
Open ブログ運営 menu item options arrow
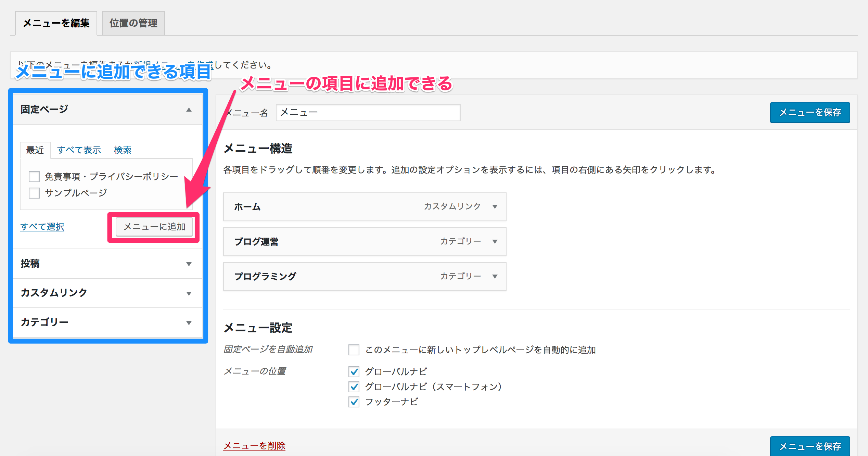click(x=495, y=241)
